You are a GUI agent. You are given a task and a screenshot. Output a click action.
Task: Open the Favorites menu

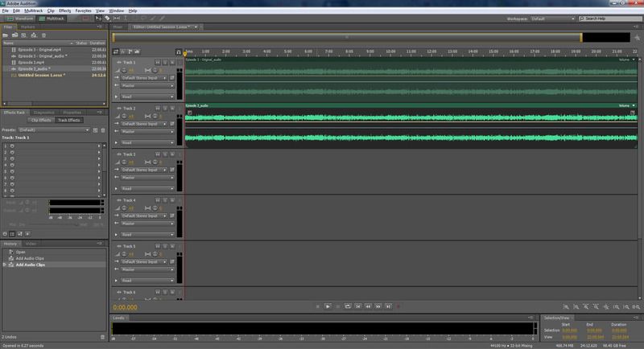(84, 10)
